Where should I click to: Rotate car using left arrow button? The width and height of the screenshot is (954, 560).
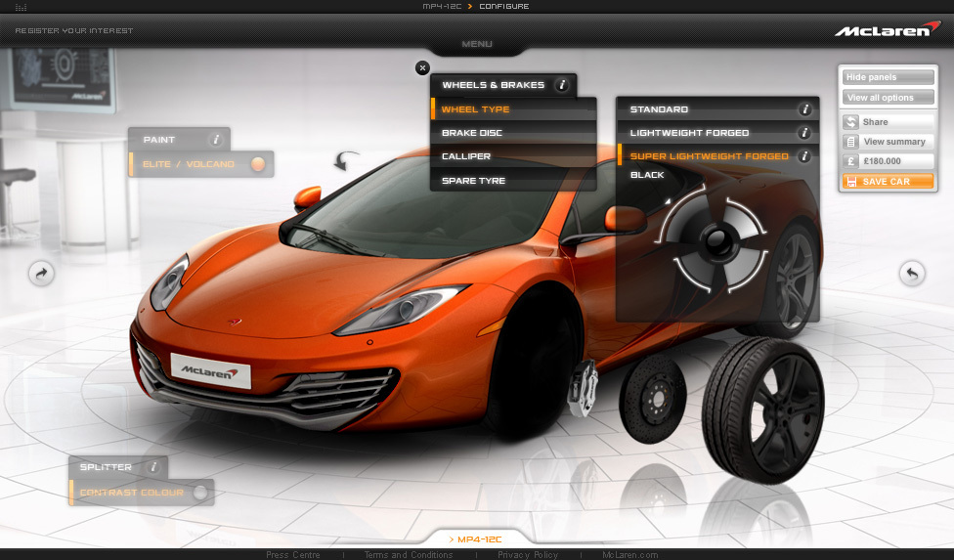[x=41, y=274]
